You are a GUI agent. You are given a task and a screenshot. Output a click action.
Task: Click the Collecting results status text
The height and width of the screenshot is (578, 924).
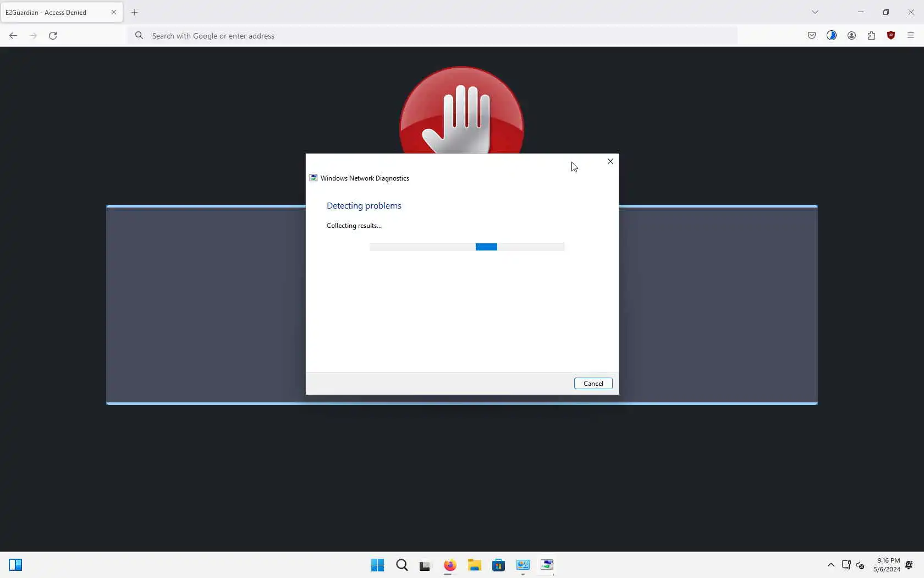pyautogui.click(x=354, y=226)
